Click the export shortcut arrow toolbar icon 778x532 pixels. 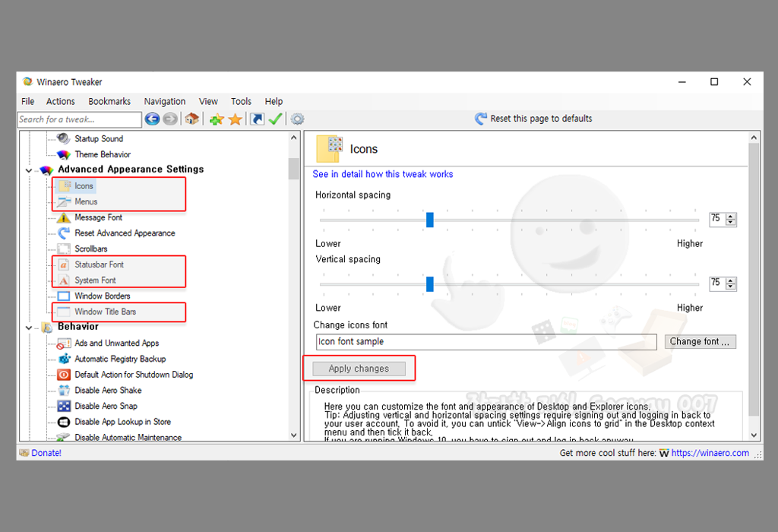pyautogui.click(x=257, y=119)
